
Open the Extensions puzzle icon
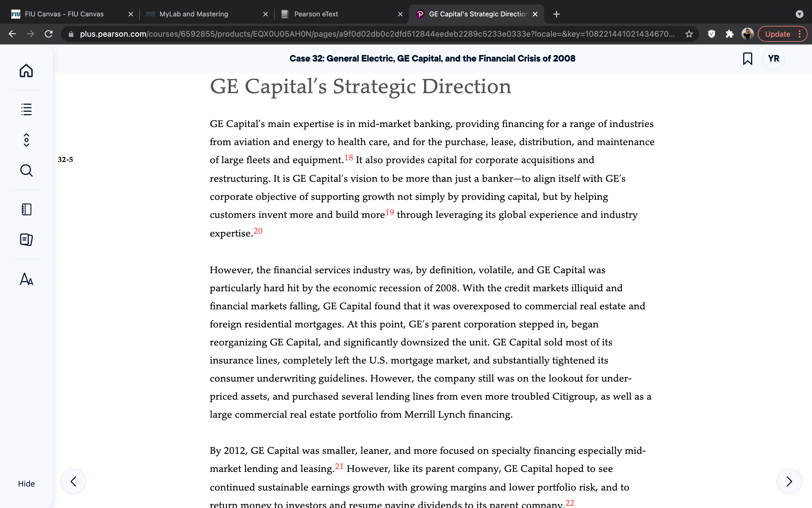coord(729,34)
